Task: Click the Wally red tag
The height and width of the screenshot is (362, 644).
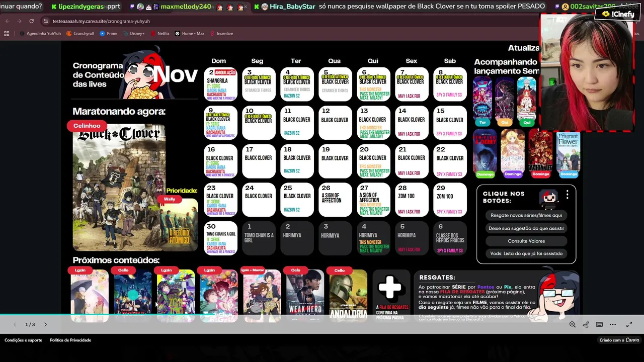Action: (170, 199)
